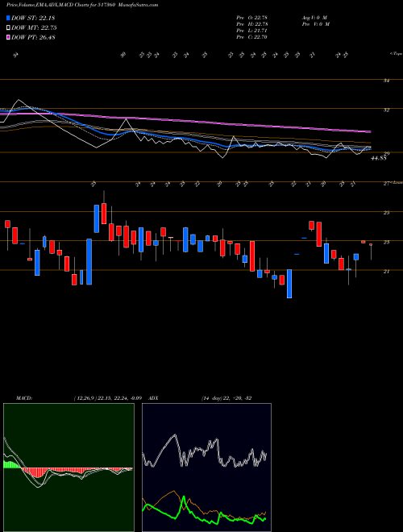This screenshot has width=403, height=532.
Task: Click the 'Pre L: 21.71' low value
Action: click(252, 31)
